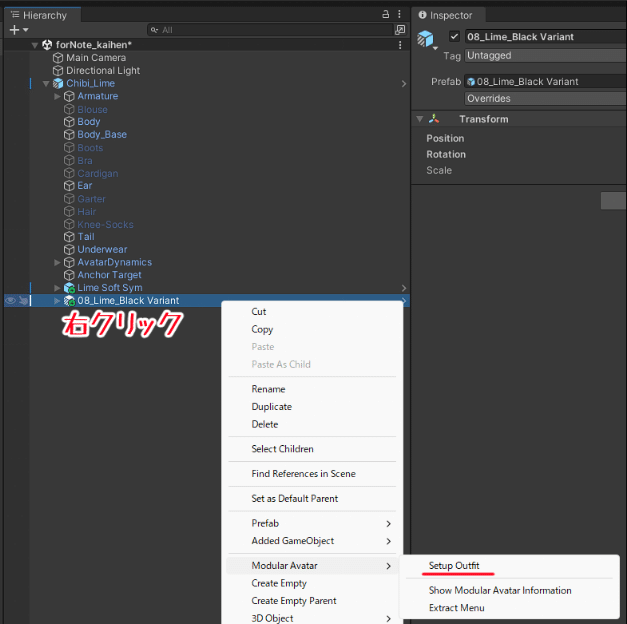Collapse the forNote_kaihen scene
Image resolution: width=627 pixels, height=624 pixels.
coord(35,45)
